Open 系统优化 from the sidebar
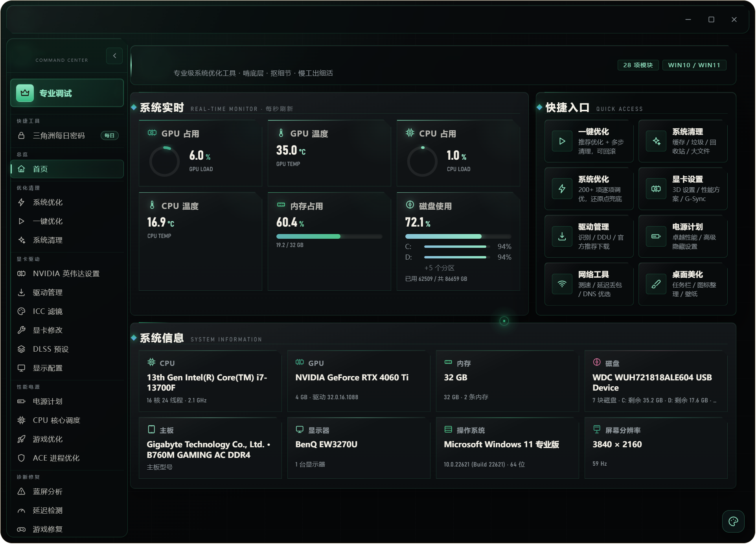This screenshot has height=544, width=756. point(67,203)
